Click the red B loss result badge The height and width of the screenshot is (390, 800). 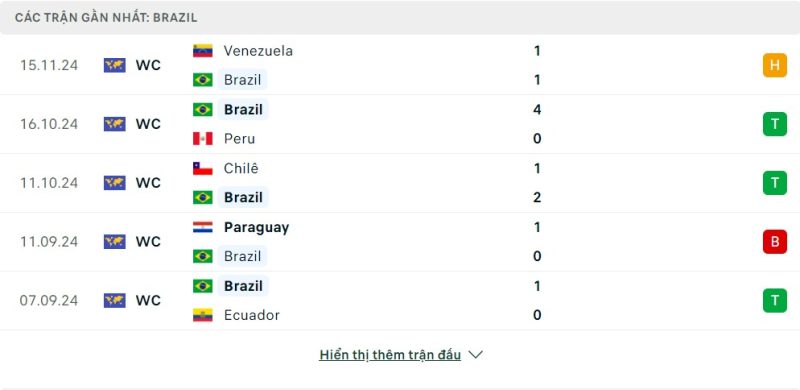click(x=774, y=241)
